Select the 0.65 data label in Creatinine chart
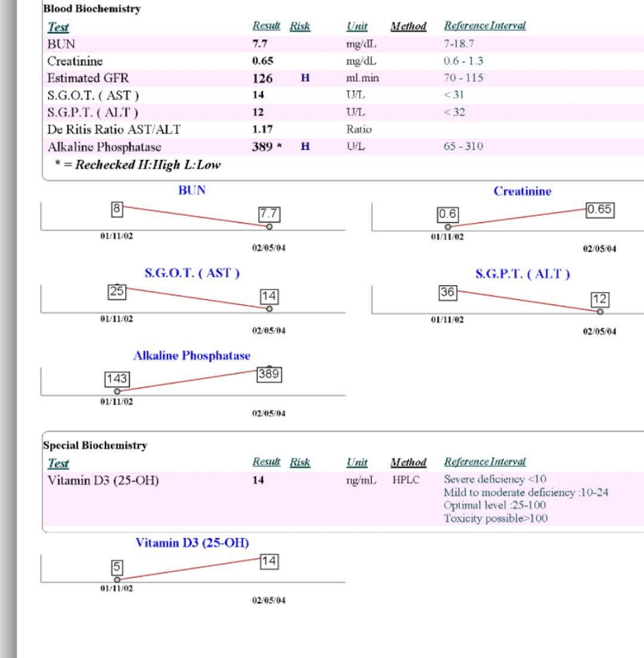The height and width of the screenshot is (658, 644). pyautogui.click(x=599, y=209)
